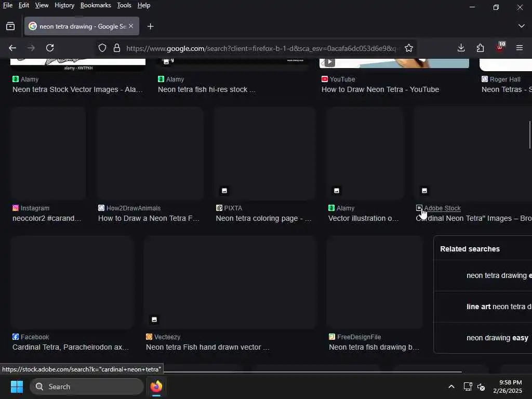Open tracking protection shield icon
Image resolution: width=532 pixels, height=399 pixels.
click(102, 48)
